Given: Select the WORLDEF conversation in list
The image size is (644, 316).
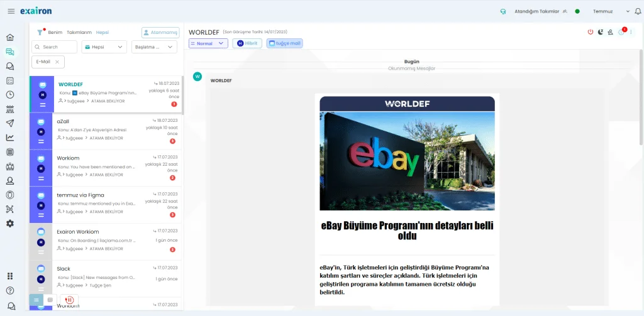Looking at the screenshot, I should click(x=106, y=94).
